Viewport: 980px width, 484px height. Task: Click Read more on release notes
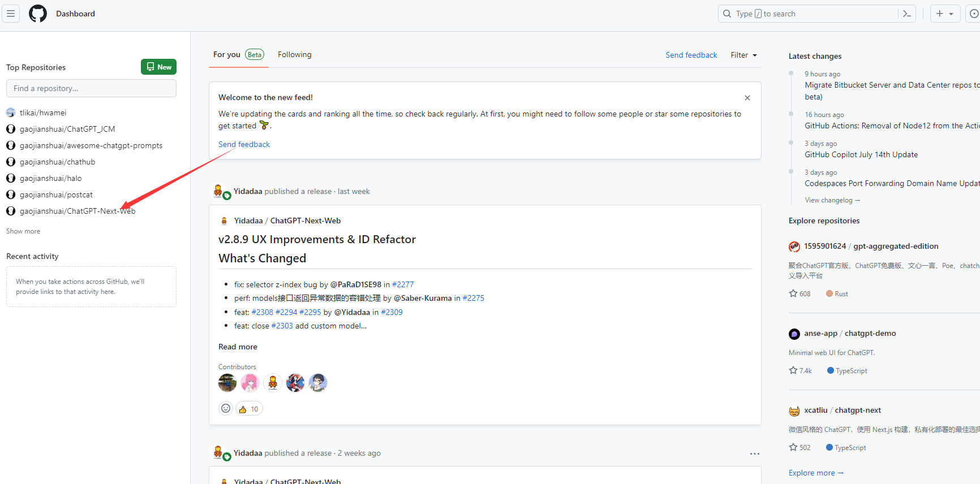point(238,347)
